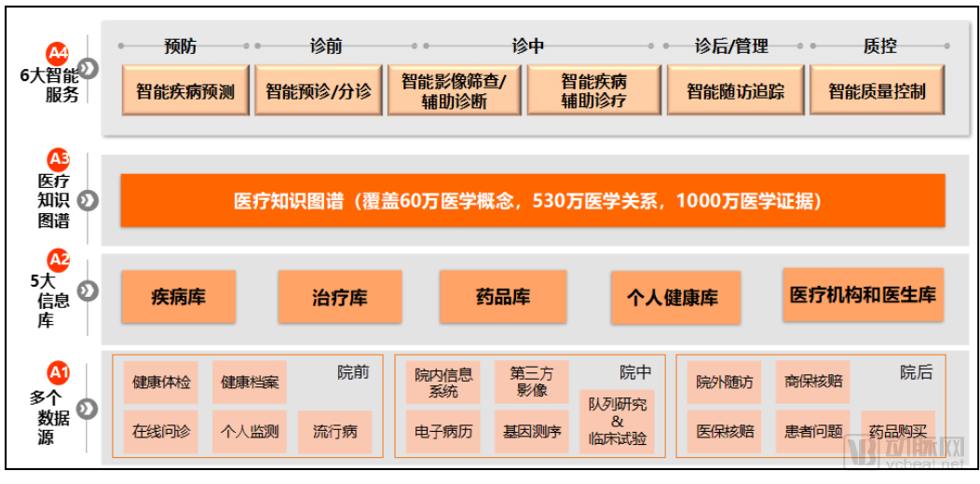
Task: Click the chevron beside 医疗知识图谱 label
Action: pos(88,200)
